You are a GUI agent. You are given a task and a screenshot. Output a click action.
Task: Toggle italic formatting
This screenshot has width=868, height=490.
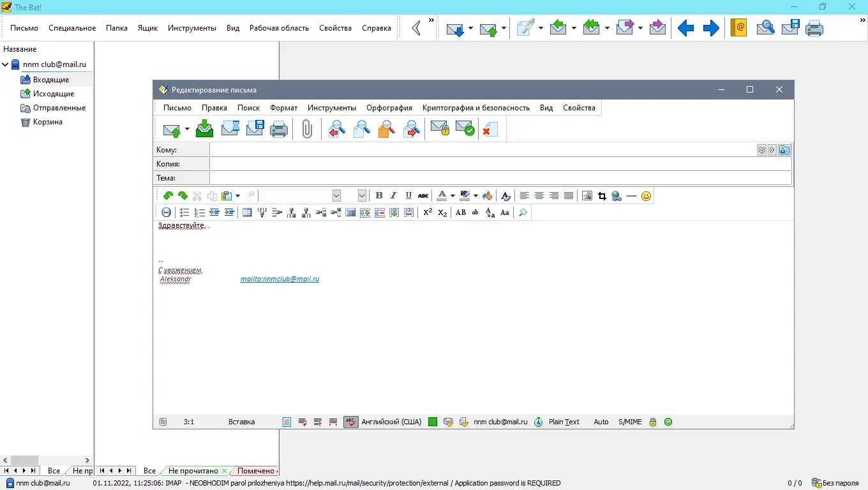click(393, 196)
